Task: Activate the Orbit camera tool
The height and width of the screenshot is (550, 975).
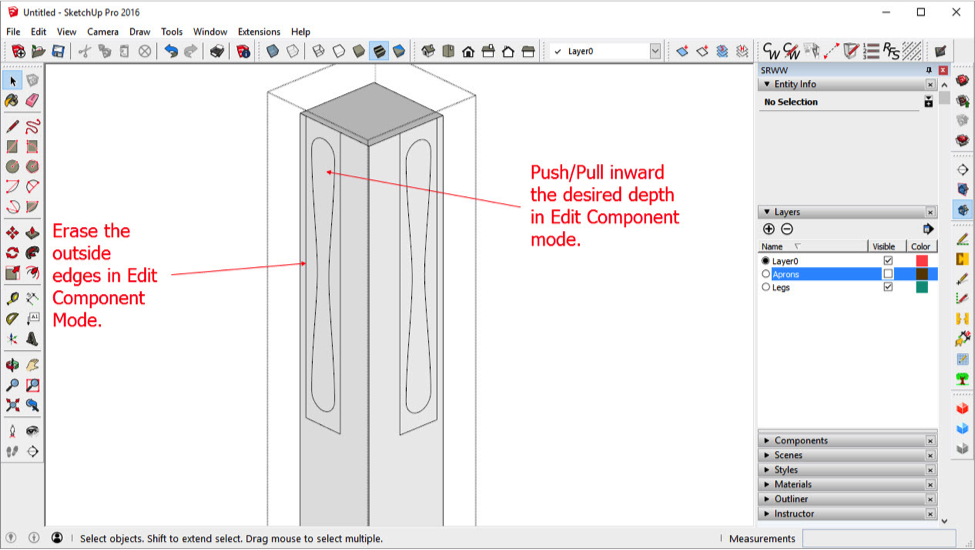Action: 12,365
